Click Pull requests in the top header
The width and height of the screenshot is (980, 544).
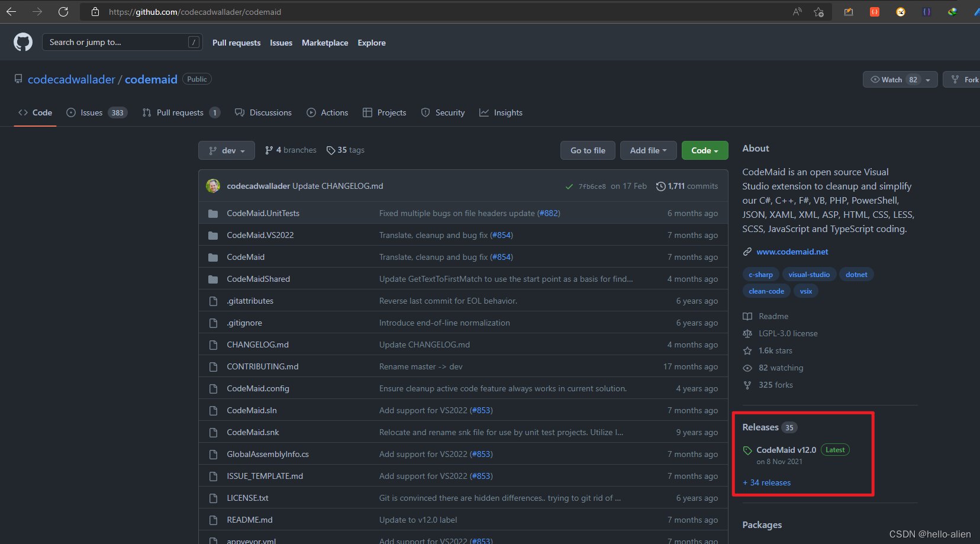tap(236, 43)
